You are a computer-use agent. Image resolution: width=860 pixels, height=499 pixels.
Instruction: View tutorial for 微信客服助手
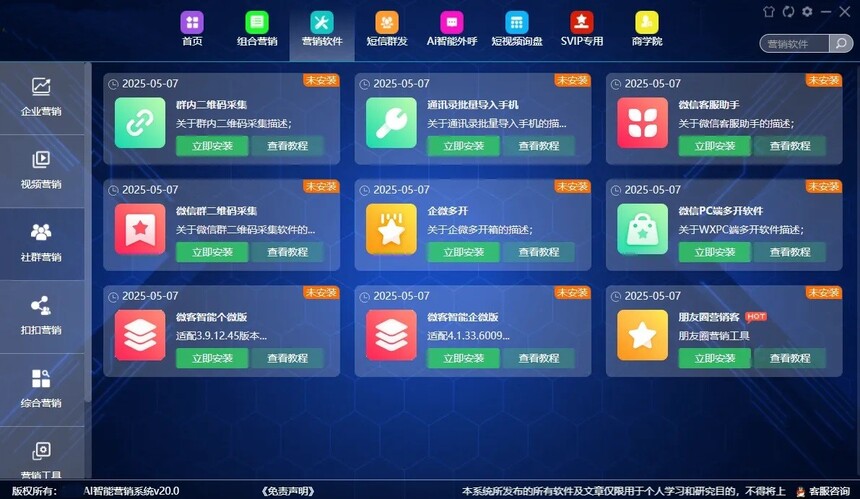pos(790,146)
